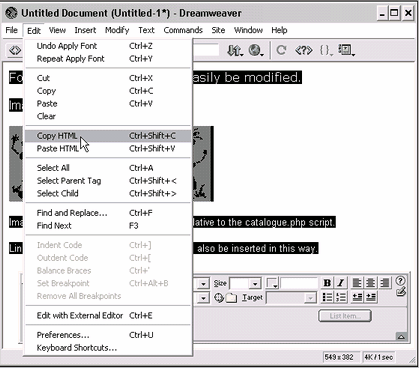
Task: Open the File menu
Action: pyautogui.click(x=12, y=30)
